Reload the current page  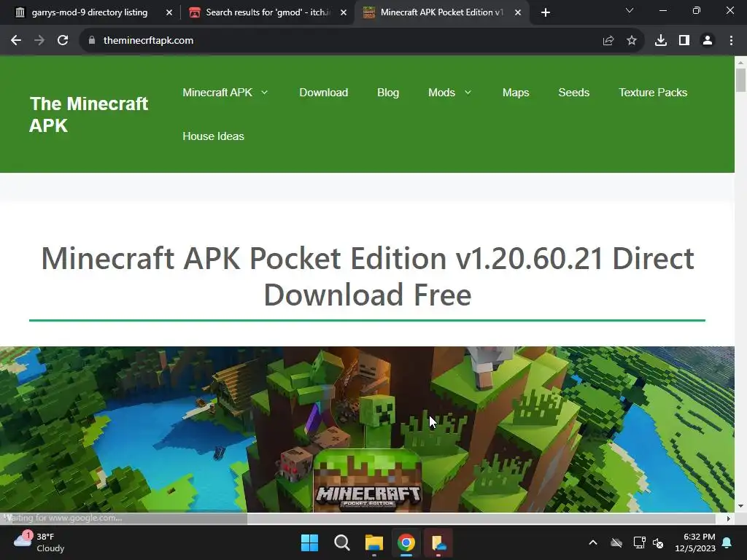[x=63, y=41]
